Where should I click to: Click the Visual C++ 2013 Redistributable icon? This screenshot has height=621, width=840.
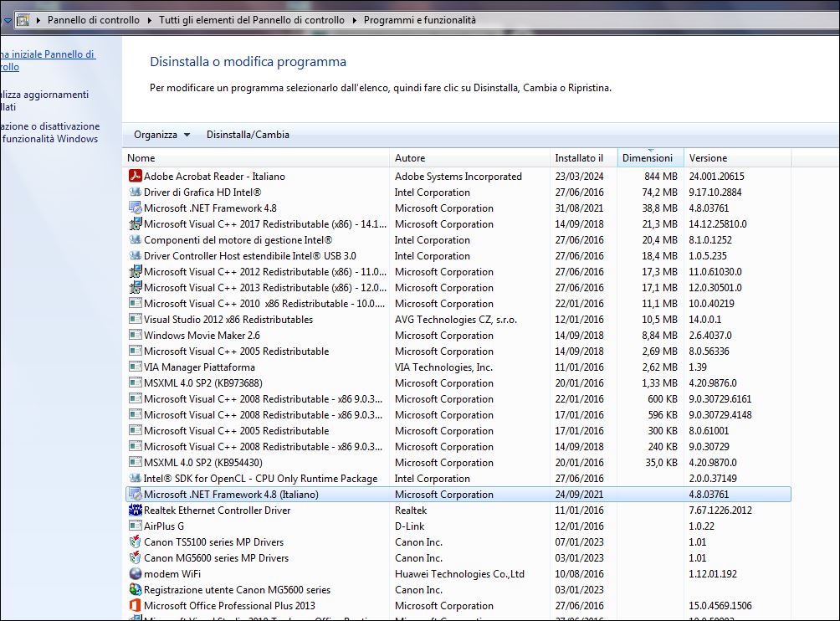135,287
